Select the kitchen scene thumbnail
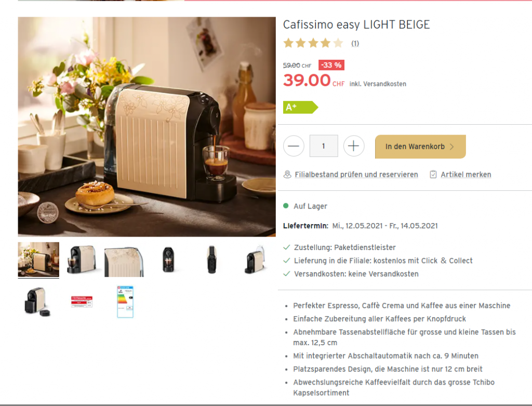This screenshot has width=532, height=406. [38, 260]
